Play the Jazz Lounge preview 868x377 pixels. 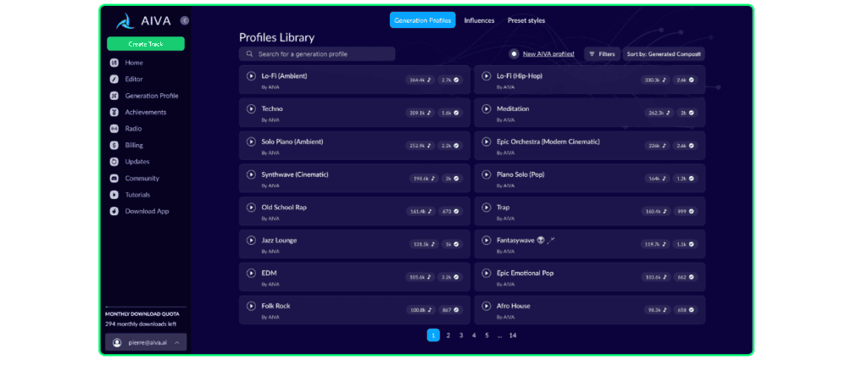[x=251, y=241]
